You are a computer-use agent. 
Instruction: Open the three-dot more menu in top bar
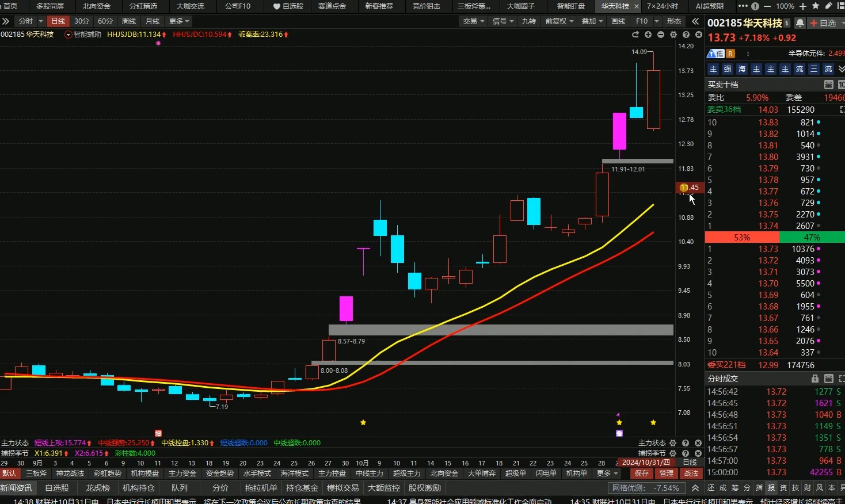(x=743, y=6)
